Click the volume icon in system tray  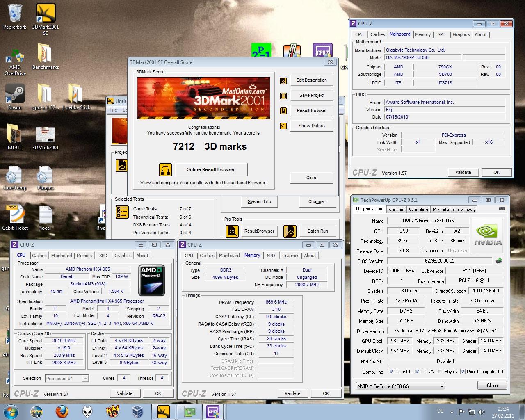[482, 412]
